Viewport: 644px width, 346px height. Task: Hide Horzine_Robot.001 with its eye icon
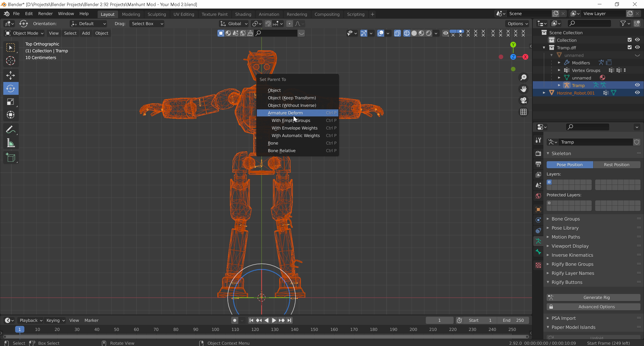(637, 93)
